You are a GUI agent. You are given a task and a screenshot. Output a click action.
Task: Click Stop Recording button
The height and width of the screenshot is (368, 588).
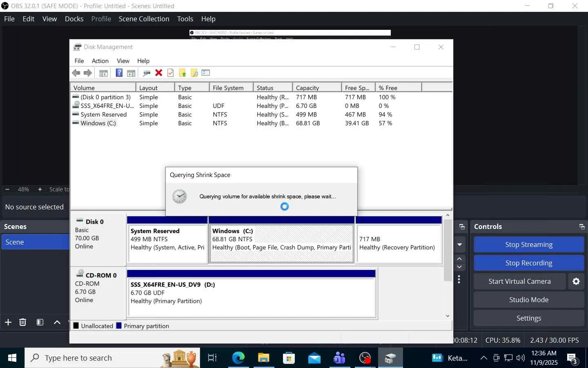tap(529, 263)
